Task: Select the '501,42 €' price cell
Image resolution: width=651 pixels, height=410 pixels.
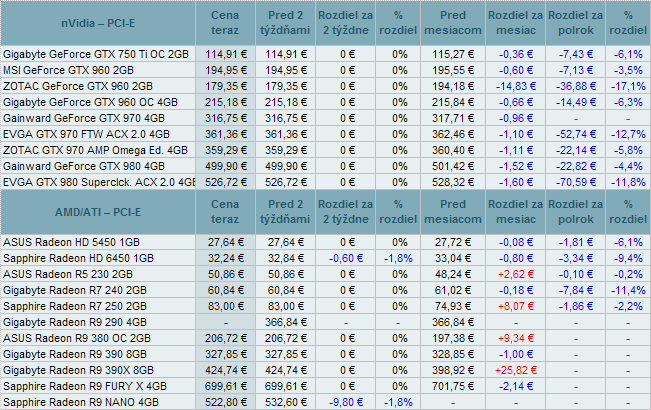Action: coord(453,166)
